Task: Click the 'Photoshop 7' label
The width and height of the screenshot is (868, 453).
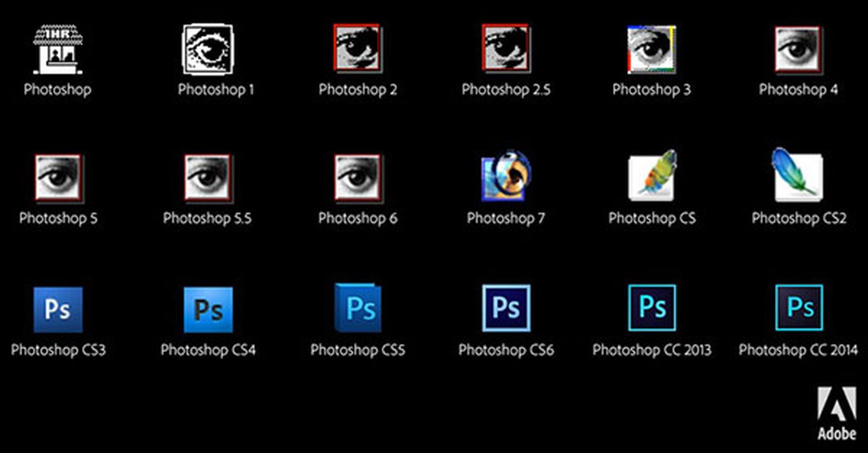Action: (x=506, y=219)
